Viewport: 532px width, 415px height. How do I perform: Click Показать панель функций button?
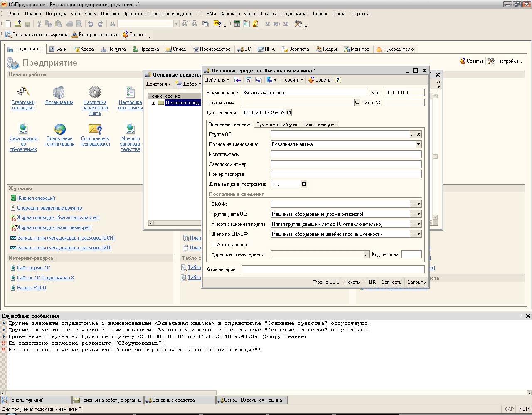[37, 35]
